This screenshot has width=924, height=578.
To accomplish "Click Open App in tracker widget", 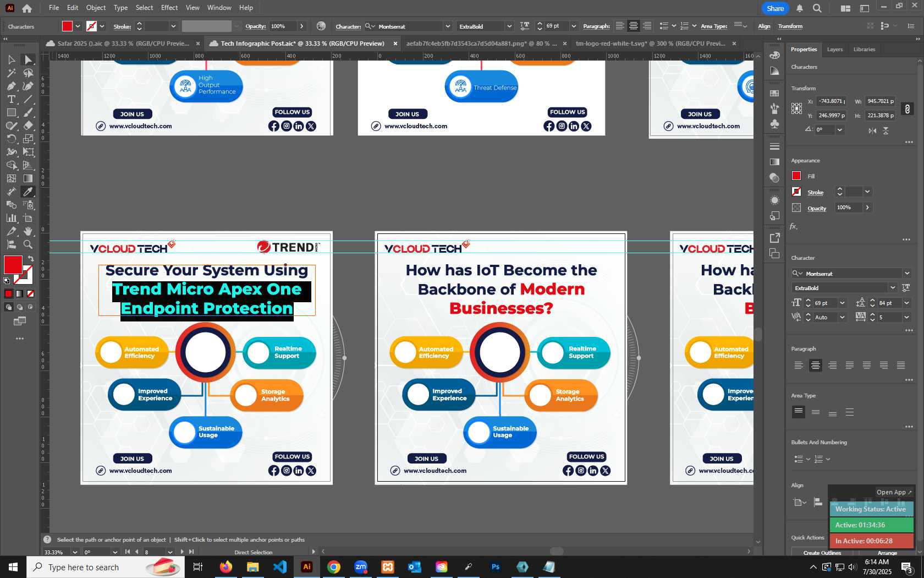I will tap(894, 492).
